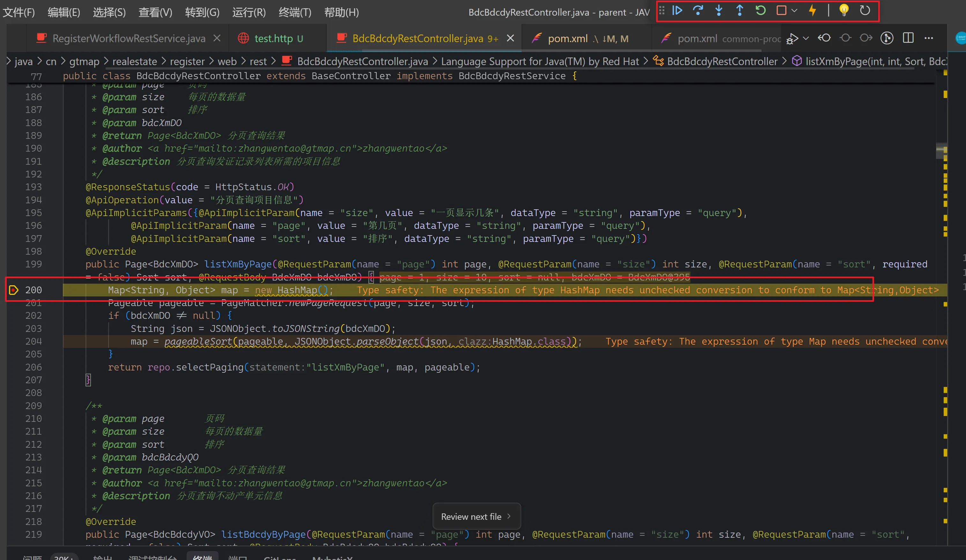Click the minimap scrollbar slider
Screen dimensions: 966x560
pyautogui.click(x=941, y=151)
